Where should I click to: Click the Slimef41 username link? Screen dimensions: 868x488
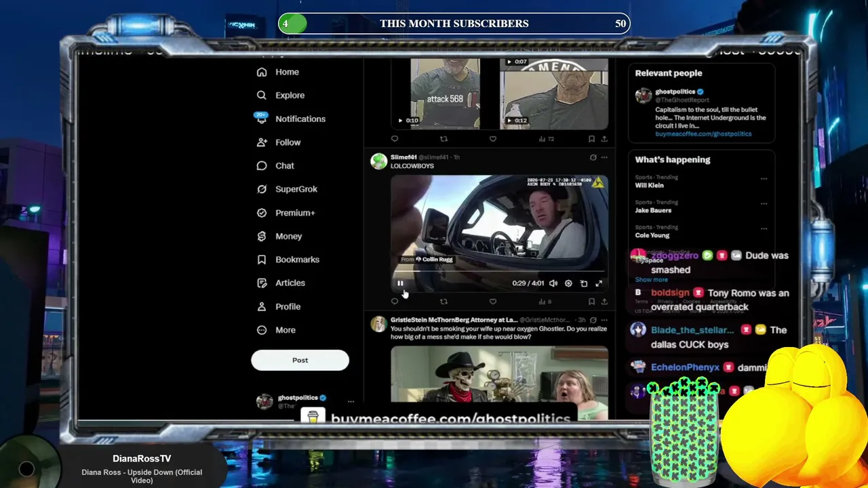403,157
